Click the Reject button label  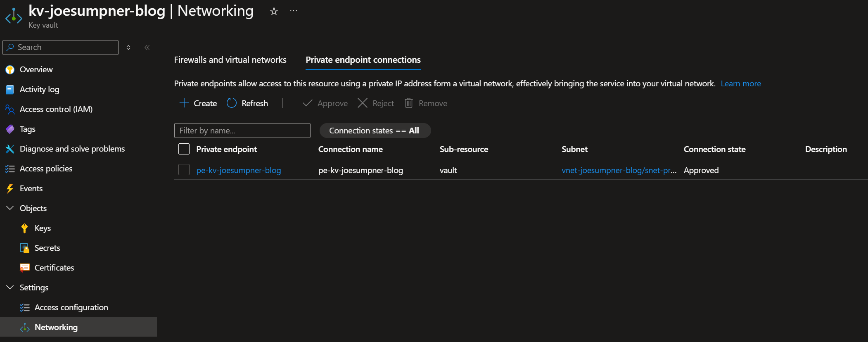tap(383, 103)
